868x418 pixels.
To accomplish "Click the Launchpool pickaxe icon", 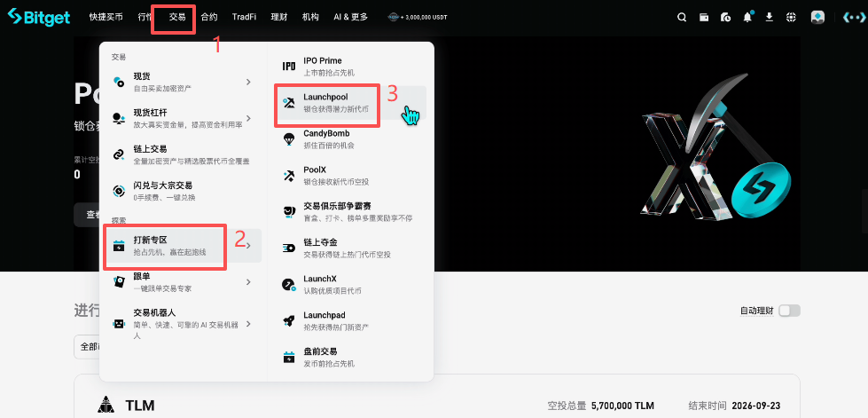I will pos(288,103).
